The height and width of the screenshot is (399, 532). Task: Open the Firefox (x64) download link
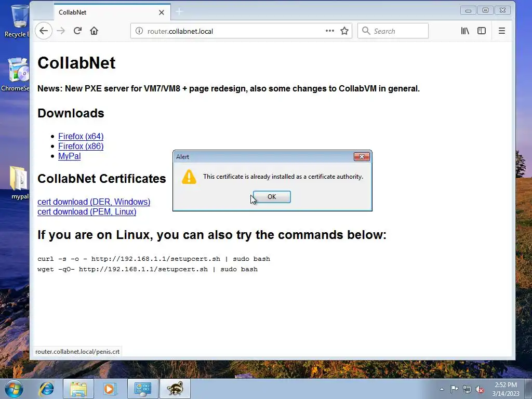click(x=81, y=137)
